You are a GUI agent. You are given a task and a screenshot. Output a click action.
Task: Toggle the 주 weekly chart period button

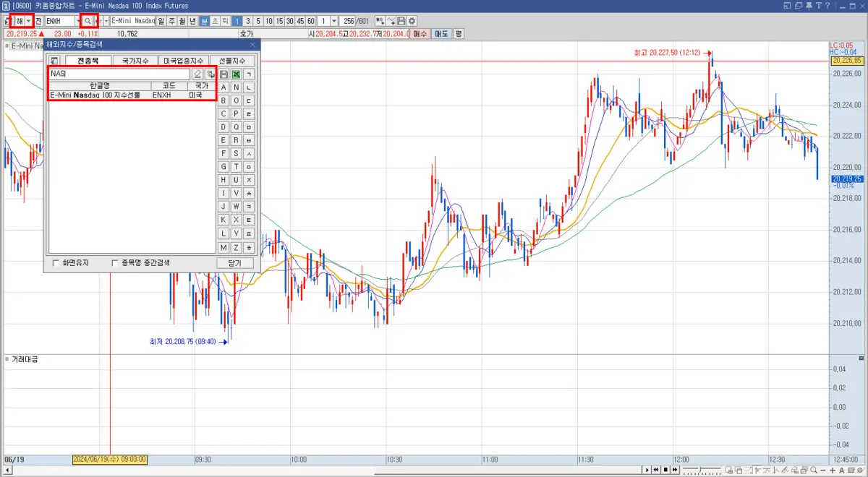coord(171,22)
